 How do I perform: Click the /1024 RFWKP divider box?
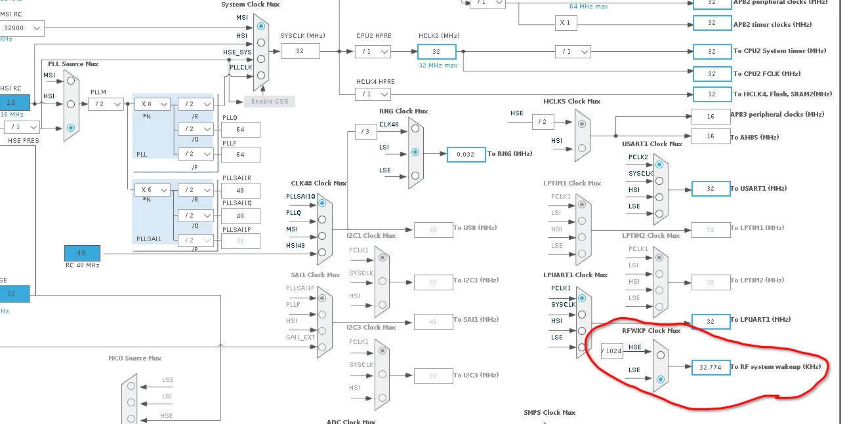(x=611, y=351)
